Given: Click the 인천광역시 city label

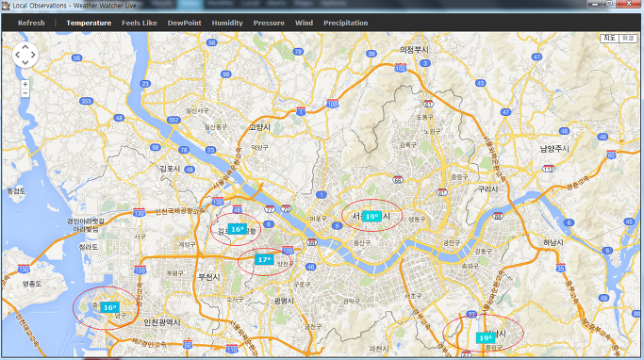Looking at the screenshot, I should click(x=162, y=323).
